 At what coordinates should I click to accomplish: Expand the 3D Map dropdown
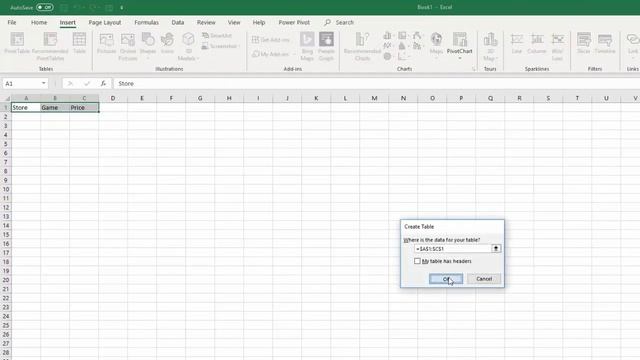tap(497, 58)
